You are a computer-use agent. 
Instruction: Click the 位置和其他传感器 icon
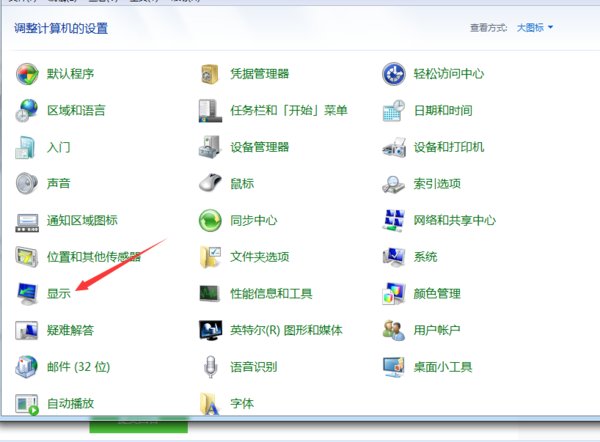click(27, 257)
